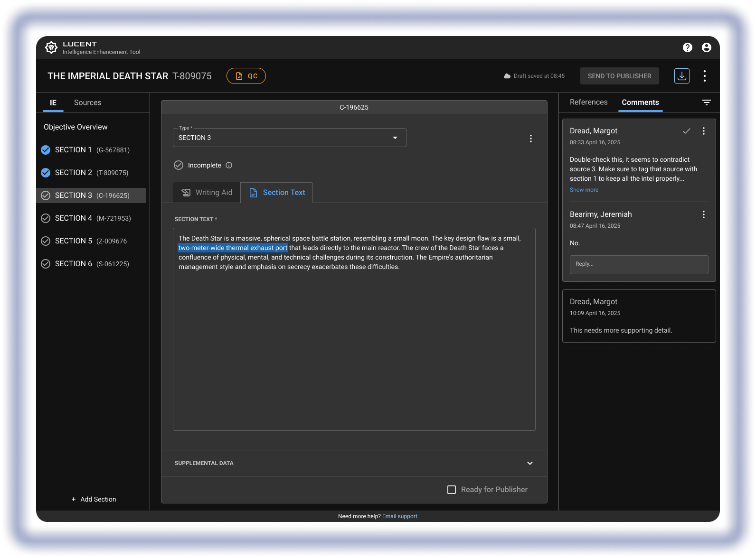Viewport: 756px width, 558px height.
Task: Switch to the IE tab
Action: tap(53, 102)
